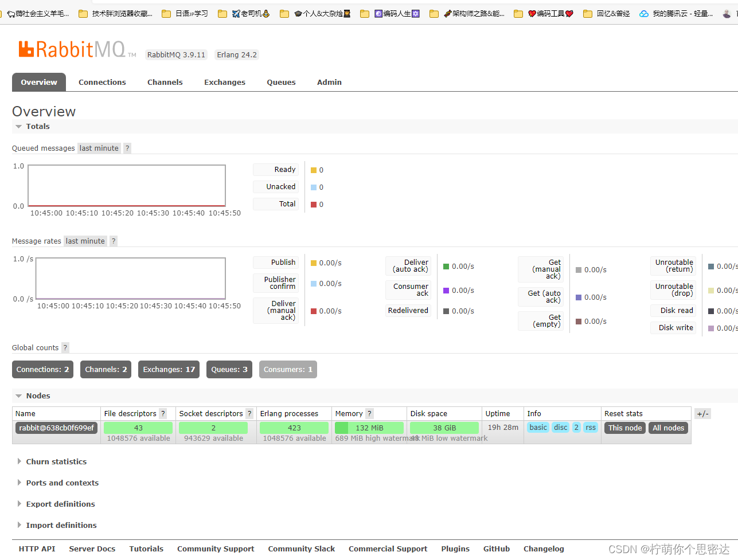Image resolution: width=738 pixels, height=560 pixels.
Task: Open node rabbit@638cb0f699ef details
Action: (56, 428)
